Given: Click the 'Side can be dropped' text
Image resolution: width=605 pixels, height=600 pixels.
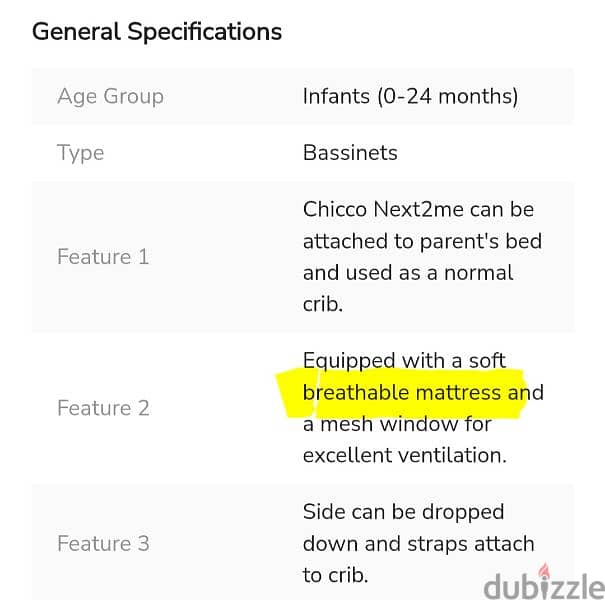Looking at the screenshot, I should pos(404,512).
